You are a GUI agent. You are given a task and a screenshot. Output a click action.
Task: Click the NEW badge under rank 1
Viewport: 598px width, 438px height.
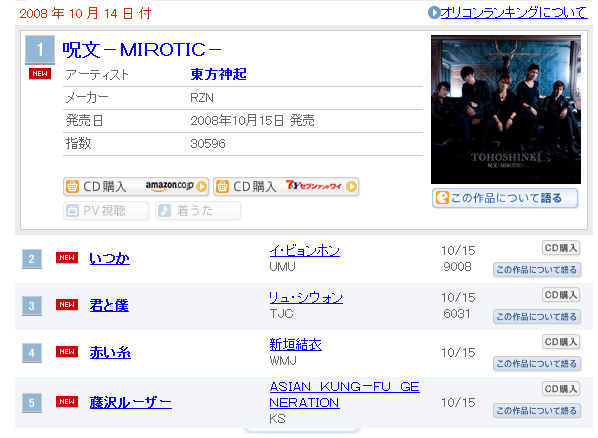click(40, 74)
